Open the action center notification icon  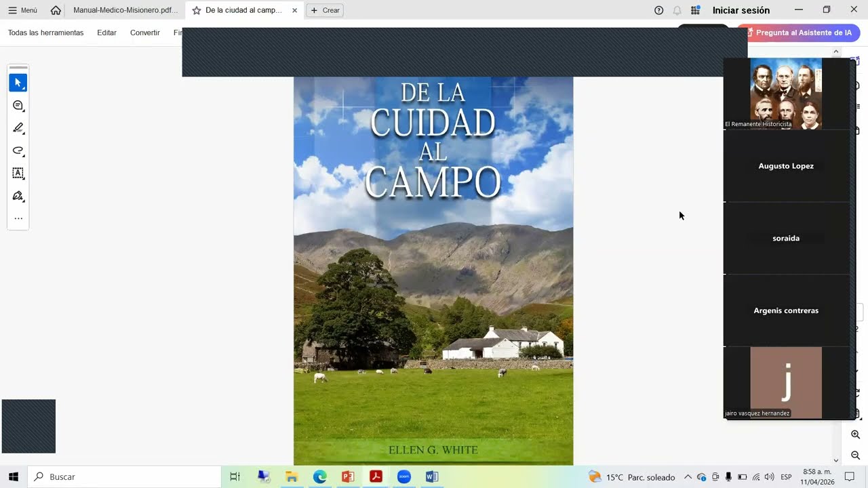tap(850, 477)
